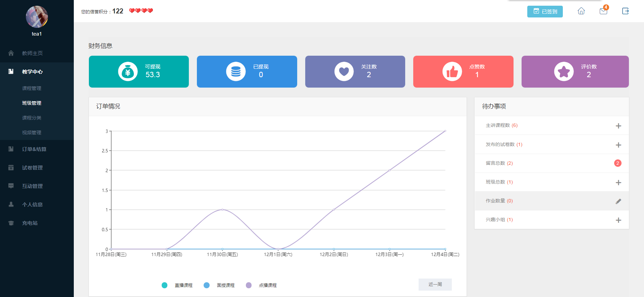
Task: Open the mail notifications envelope icon
Action: [x=603, y=11]
